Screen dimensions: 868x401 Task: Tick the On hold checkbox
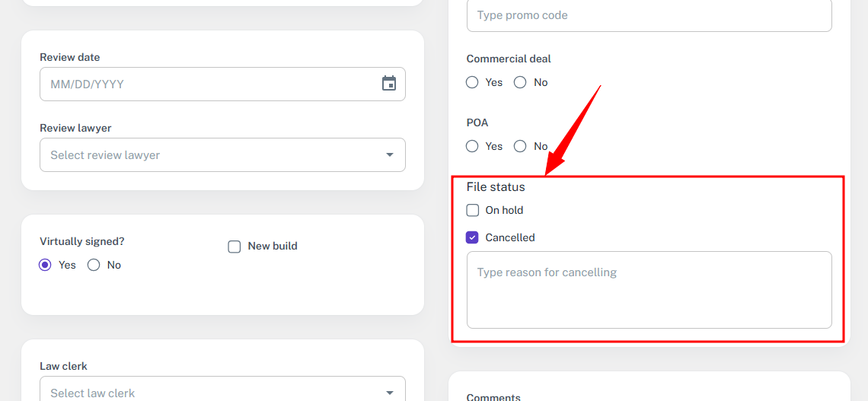coord(473,210)
